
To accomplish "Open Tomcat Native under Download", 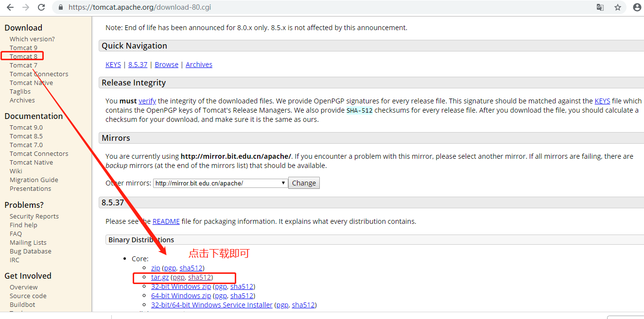I will pyautogui.click(x=31, y=83).
